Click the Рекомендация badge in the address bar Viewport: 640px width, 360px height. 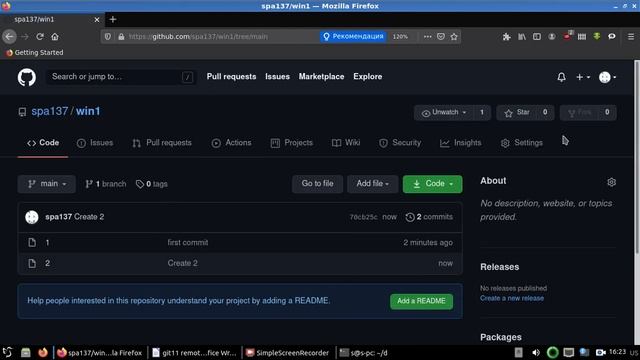pyautogui.click(x=353, y=36)
